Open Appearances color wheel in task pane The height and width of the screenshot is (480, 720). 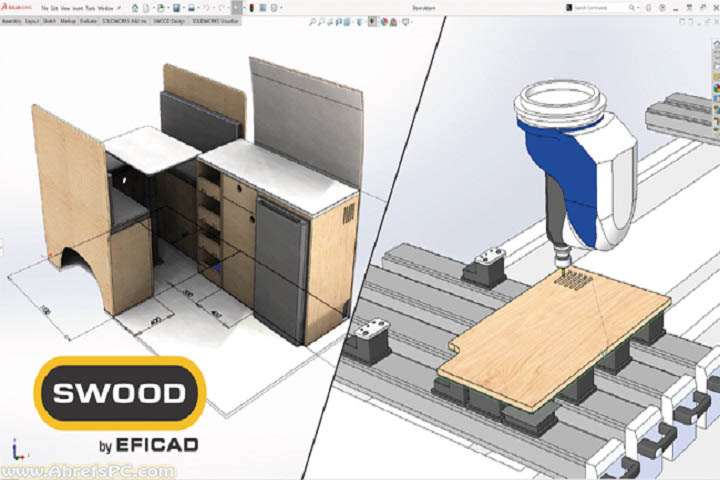tap(717, 88)
